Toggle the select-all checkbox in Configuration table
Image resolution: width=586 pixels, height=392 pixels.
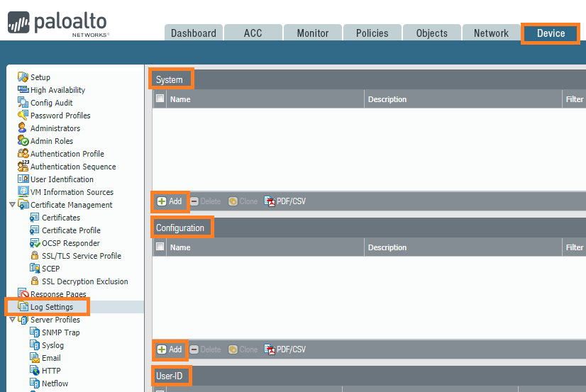(160, 247)
